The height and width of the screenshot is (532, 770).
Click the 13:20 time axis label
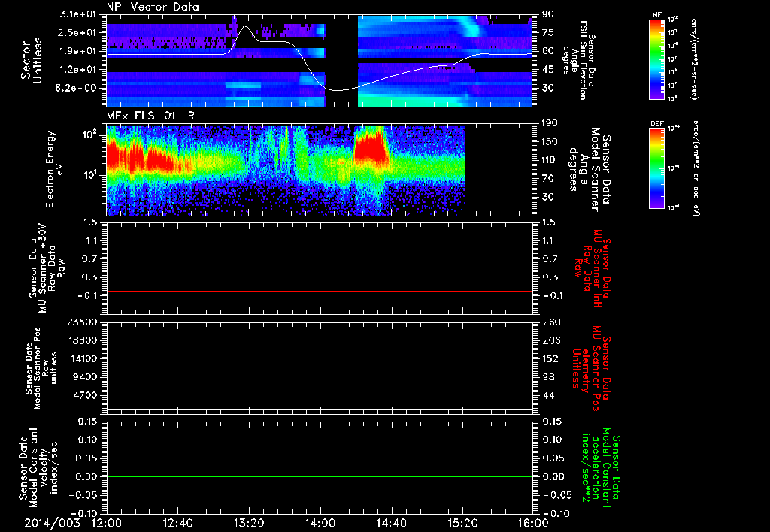(x=249, y=523)
